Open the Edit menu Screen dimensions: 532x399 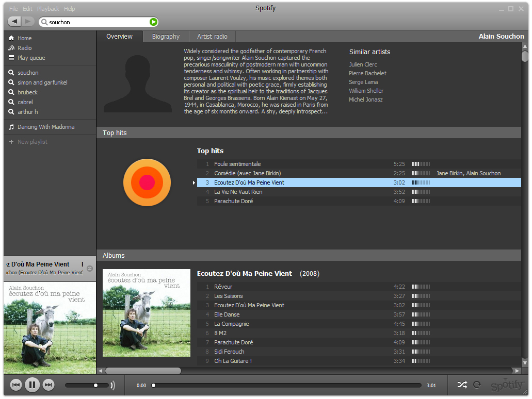pyautogui.click(x=27, y=9)
